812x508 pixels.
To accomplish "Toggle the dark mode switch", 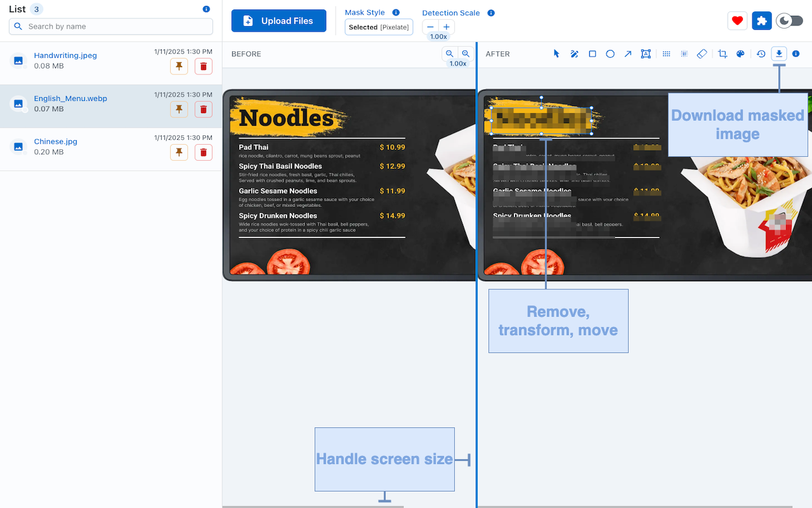I will [x=790, y=21].
